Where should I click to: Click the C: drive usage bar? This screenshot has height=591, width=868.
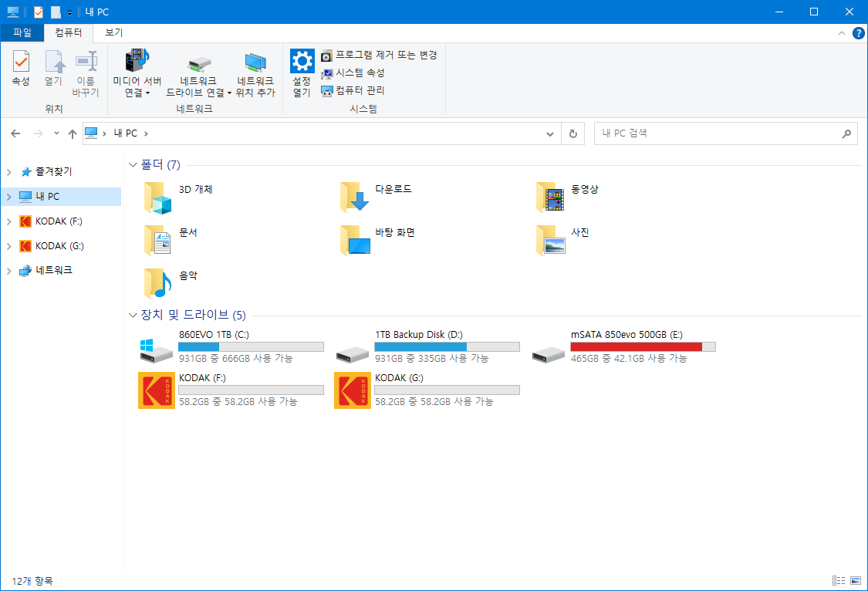pos(251,347)
